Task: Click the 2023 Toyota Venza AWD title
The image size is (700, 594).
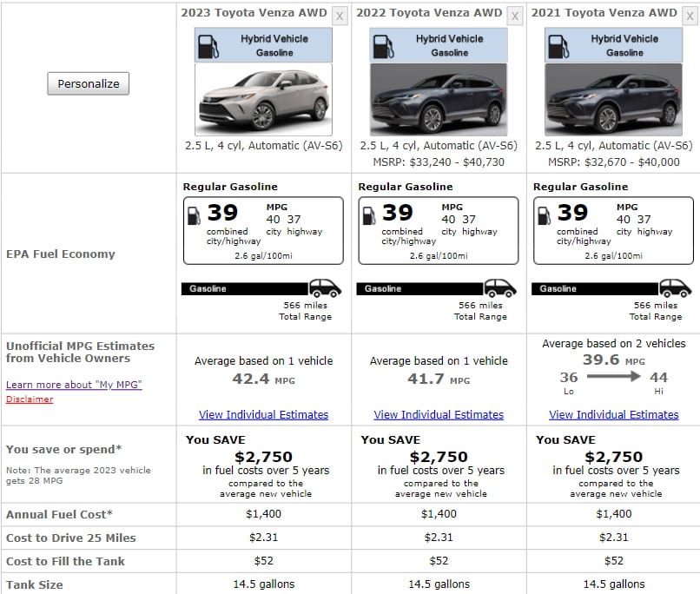Action: click(x=254, y=13)
